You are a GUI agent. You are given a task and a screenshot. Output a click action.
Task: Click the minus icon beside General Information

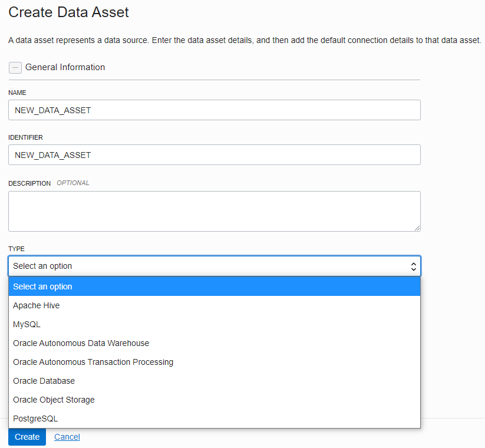tap(15, 67)
